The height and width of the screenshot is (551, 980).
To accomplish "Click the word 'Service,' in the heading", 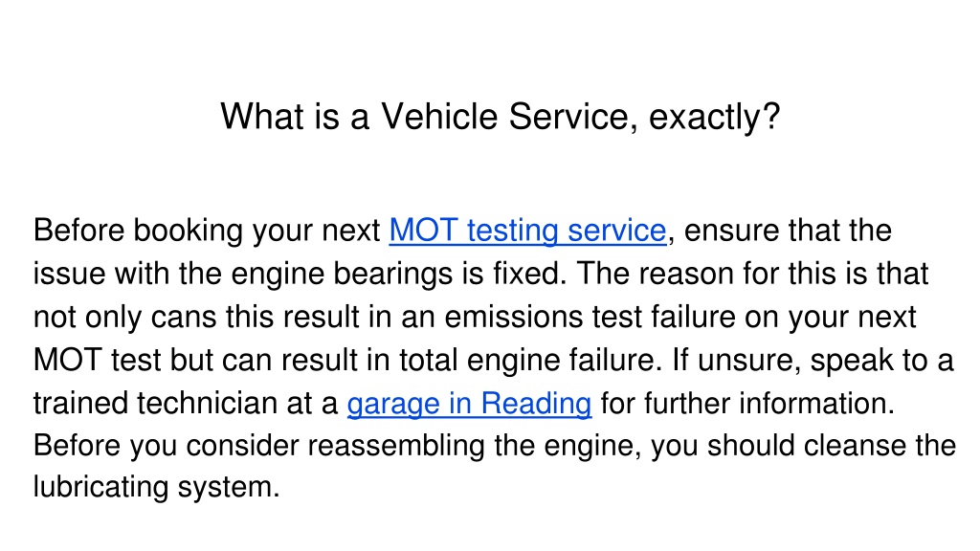I will pos(573,117).
